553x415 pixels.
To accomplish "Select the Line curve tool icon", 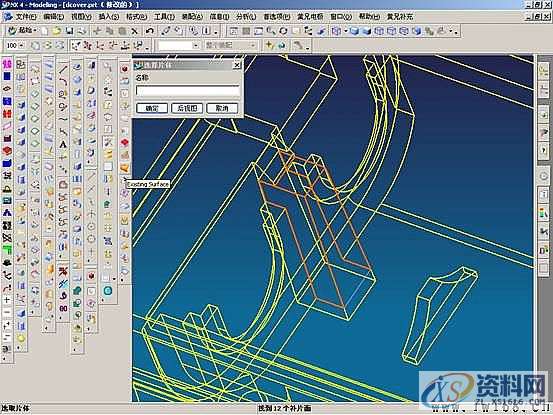I will point(63,68).
